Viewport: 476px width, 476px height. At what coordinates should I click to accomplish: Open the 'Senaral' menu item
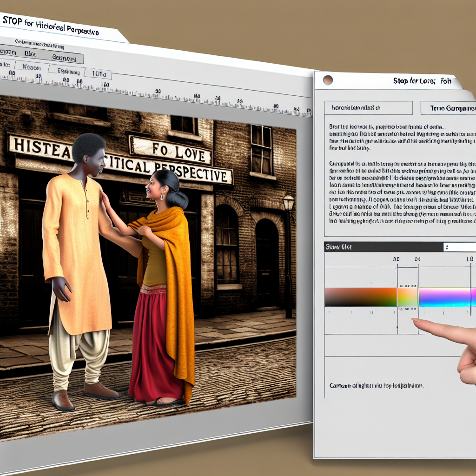click(x=63, y=58)
